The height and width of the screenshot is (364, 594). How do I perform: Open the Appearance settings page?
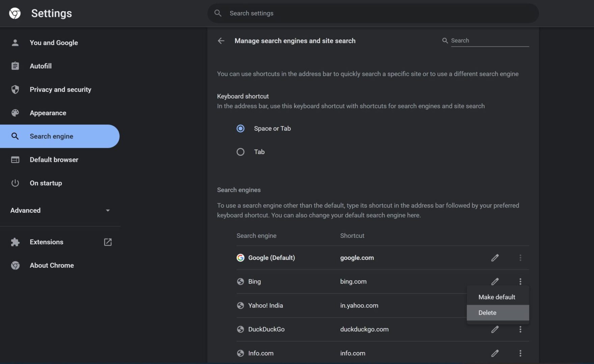pos(48,113)
